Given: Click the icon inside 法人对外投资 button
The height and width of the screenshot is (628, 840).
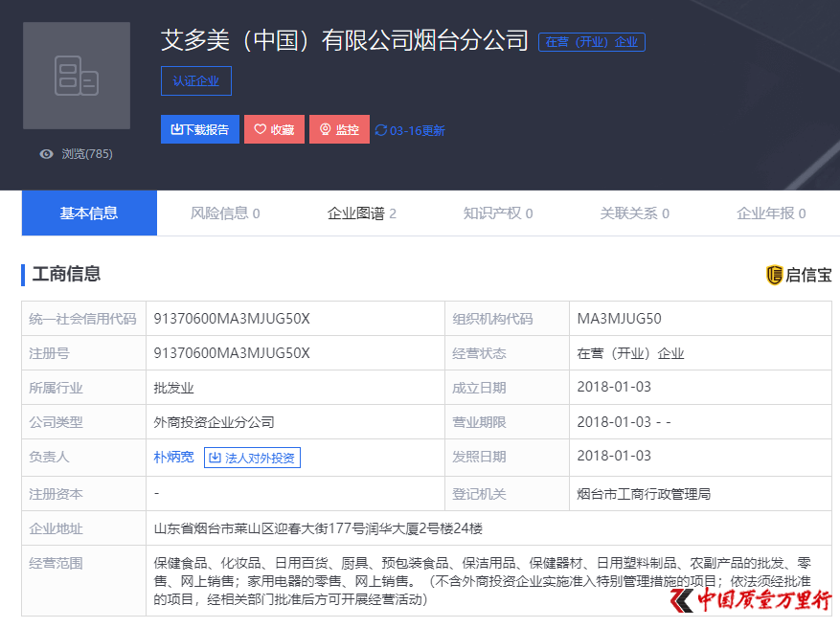Looking at the screenshot, I should click(x=215, y=458).
